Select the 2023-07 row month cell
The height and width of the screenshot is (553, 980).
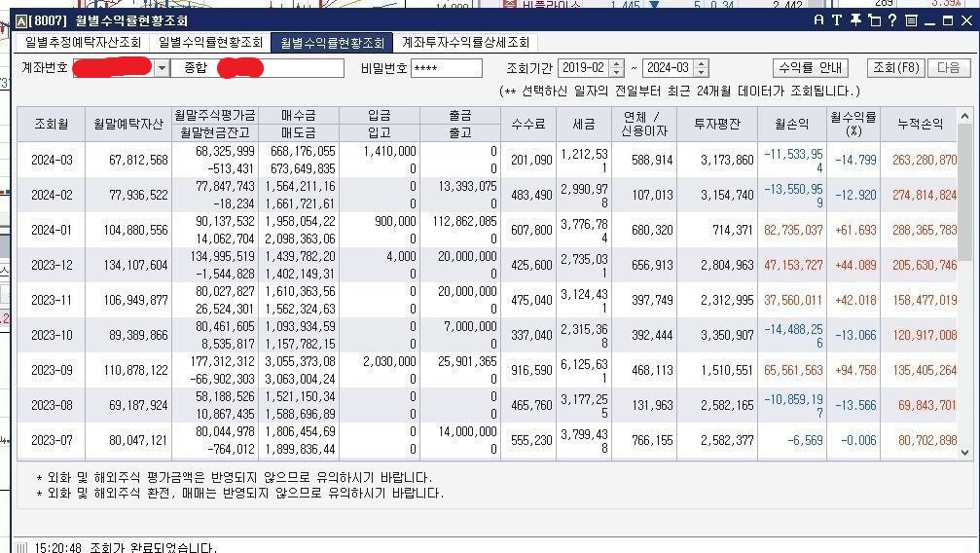tap(52, 440)
